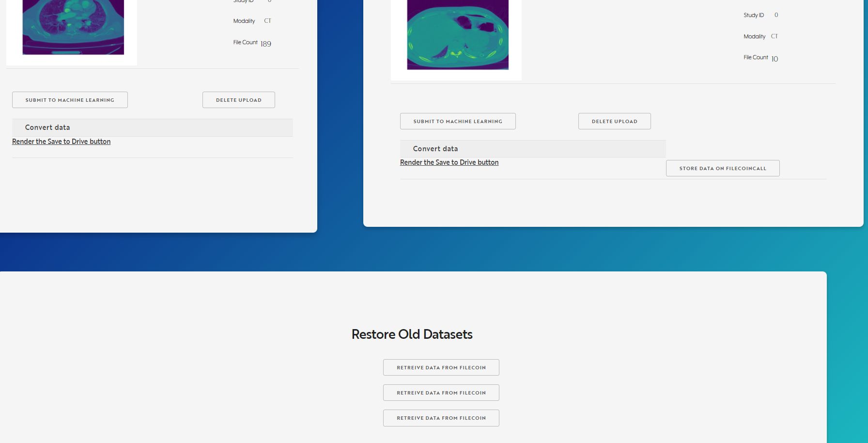The width and height of the screenshot is (868, 443).
Task: Select the Modality label in the 10-file card
Action: (x=755, y=36)
